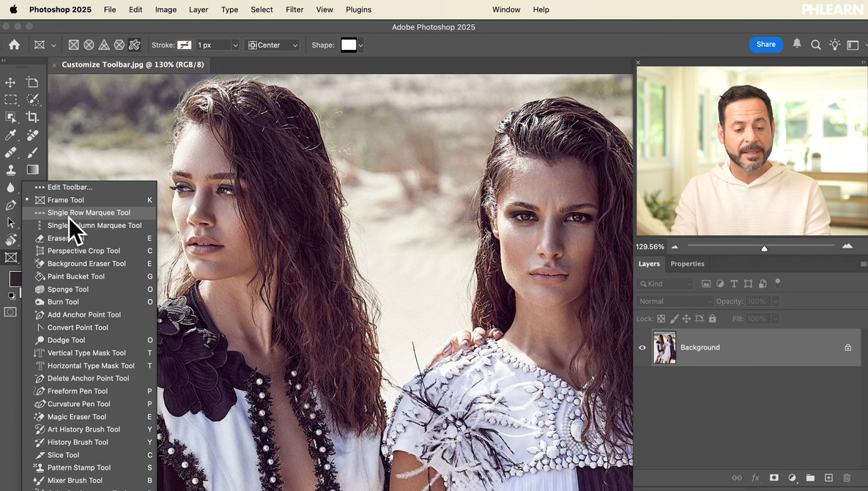Choose Single Row Marquee Tool from list
Image resolution: width=868 pixels, height=491 pixels.
click(x=89, y=213)
